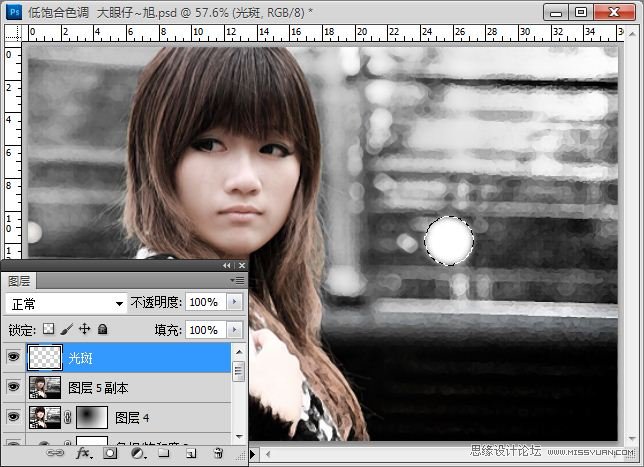
Task: Select layer named 图层 5 副本
Action: 98,388
